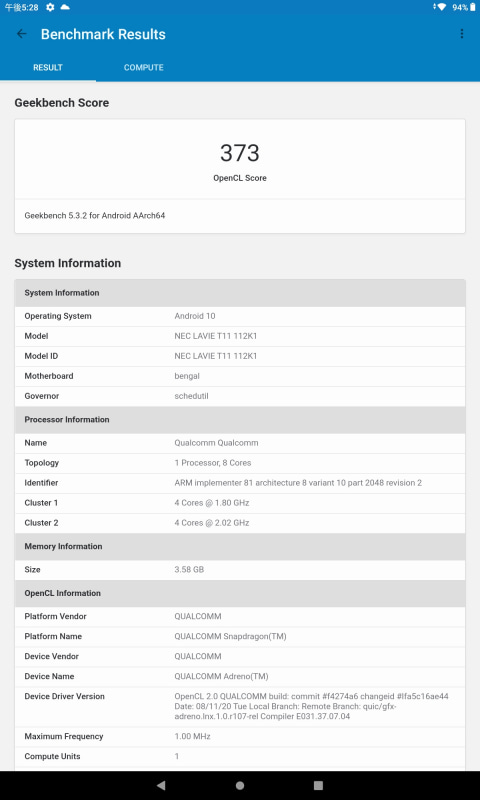Screen dimensions: 480x800
Task: Tap the gray 'System Information' table header row
Action: point(240,293)
